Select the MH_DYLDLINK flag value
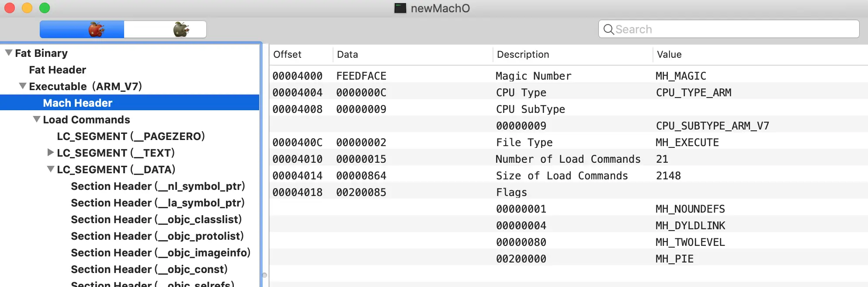Image resolution: width=868 pixels, height=287 pixels. click(x=690, y=226)
